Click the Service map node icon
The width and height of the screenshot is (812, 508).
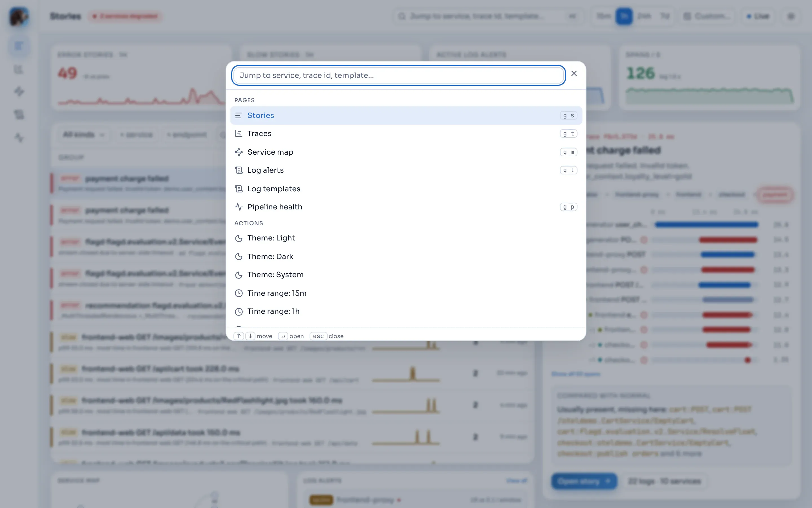point(239,152)
